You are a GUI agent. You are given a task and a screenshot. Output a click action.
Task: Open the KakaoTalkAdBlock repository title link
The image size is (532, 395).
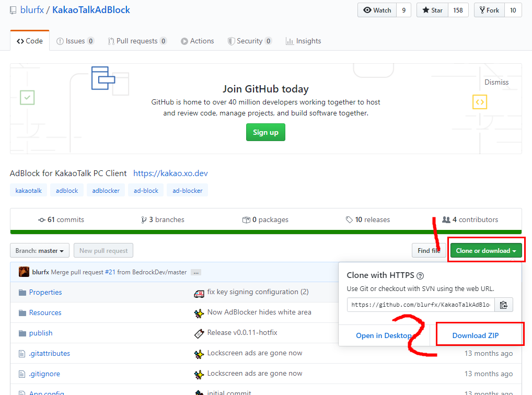point(91,10)
